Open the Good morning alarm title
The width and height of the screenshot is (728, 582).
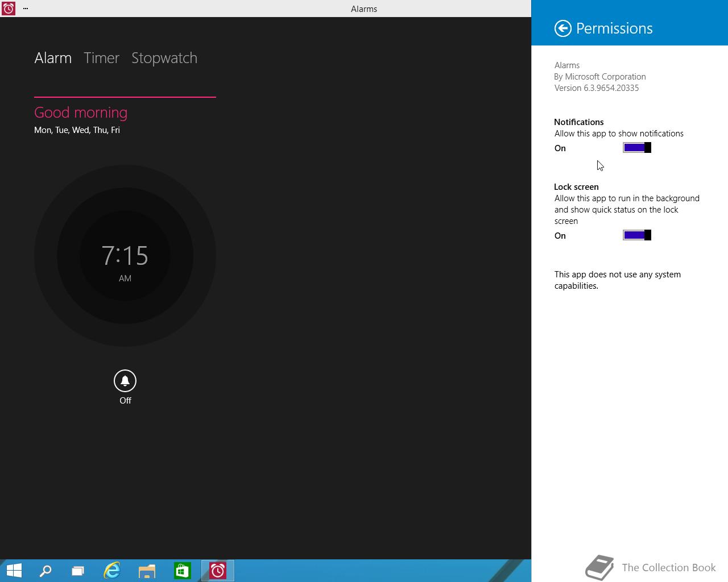coord(81,113)
